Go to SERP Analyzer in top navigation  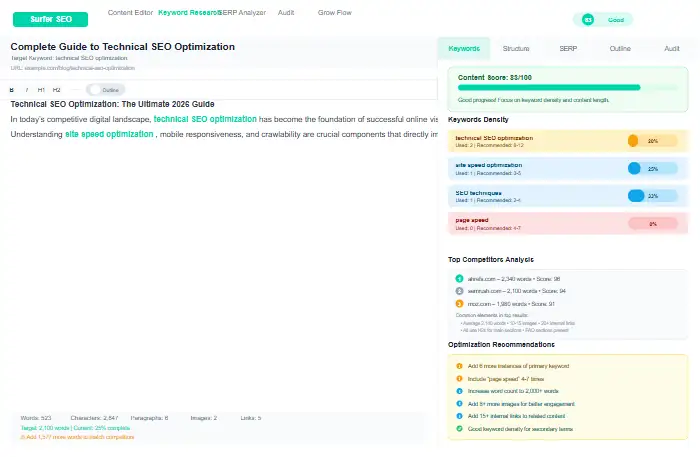click(x=242, y=12)
